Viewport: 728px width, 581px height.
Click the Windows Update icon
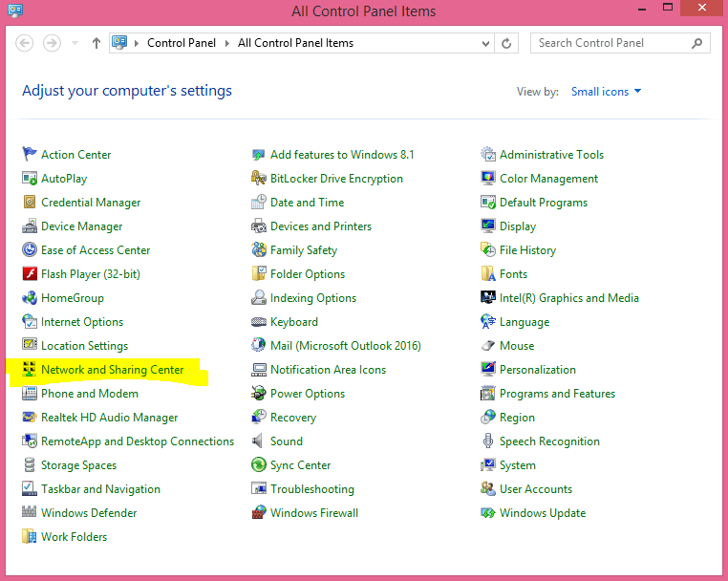pos(488,512)
